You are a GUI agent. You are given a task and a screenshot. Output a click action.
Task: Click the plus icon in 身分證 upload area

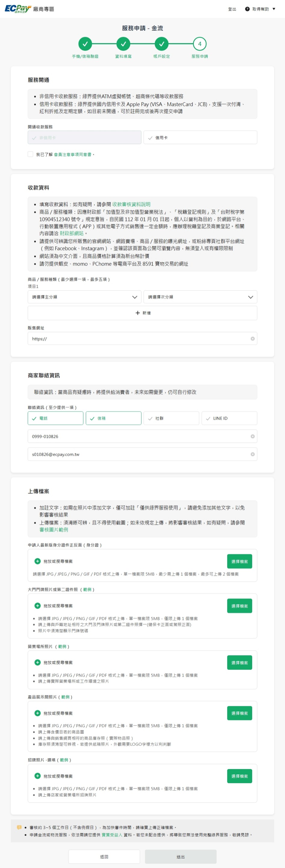pos(37,561)
